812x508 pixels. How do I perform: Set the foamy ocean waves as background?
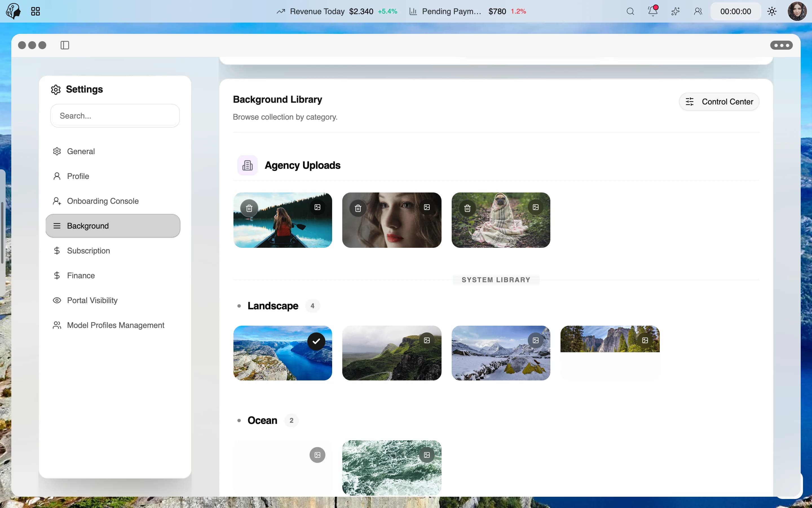tap(427, 455)
